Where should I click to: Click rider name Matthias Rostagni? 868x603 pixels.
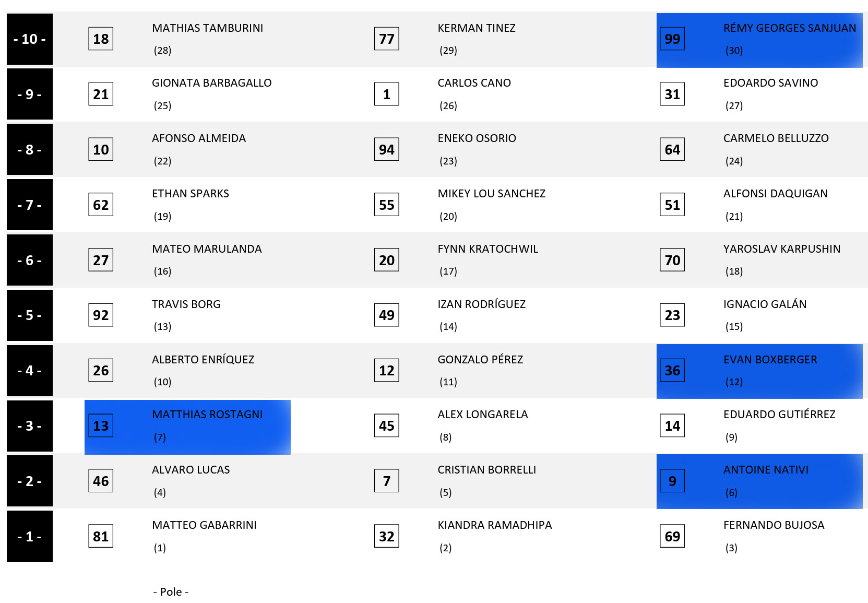[x=207, y=415]
